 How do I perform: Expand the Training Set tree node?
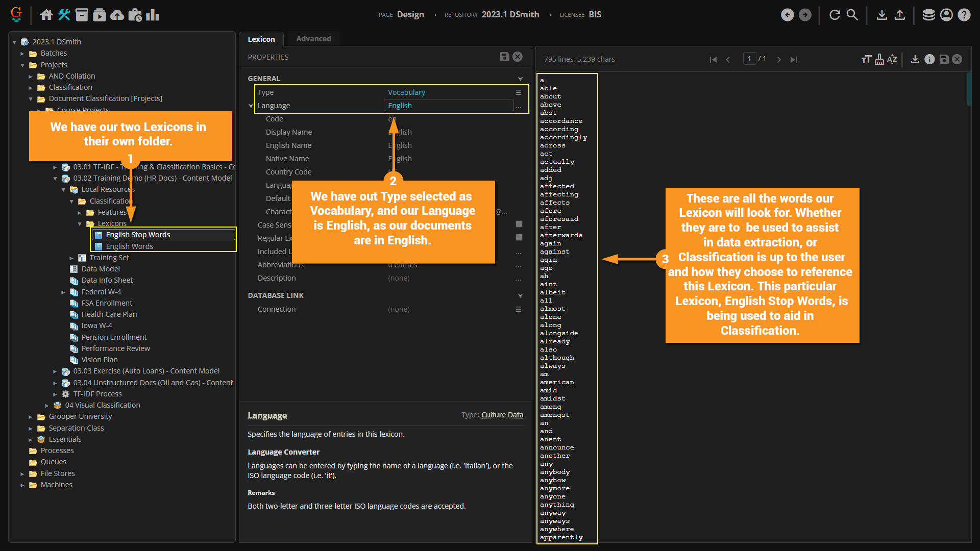[x=71, y=258]
